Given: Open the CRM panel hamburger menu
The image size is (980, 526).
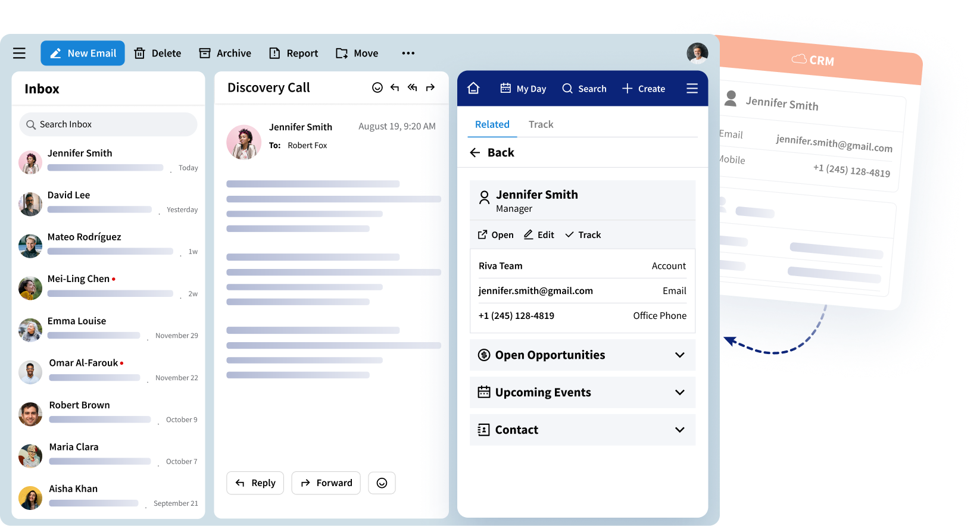Looking at the screenshot, I should (x=692, y=88).
